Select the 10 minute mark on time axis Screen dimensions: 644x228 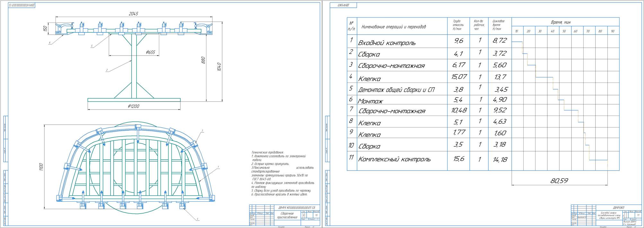[x=516, y=31]
